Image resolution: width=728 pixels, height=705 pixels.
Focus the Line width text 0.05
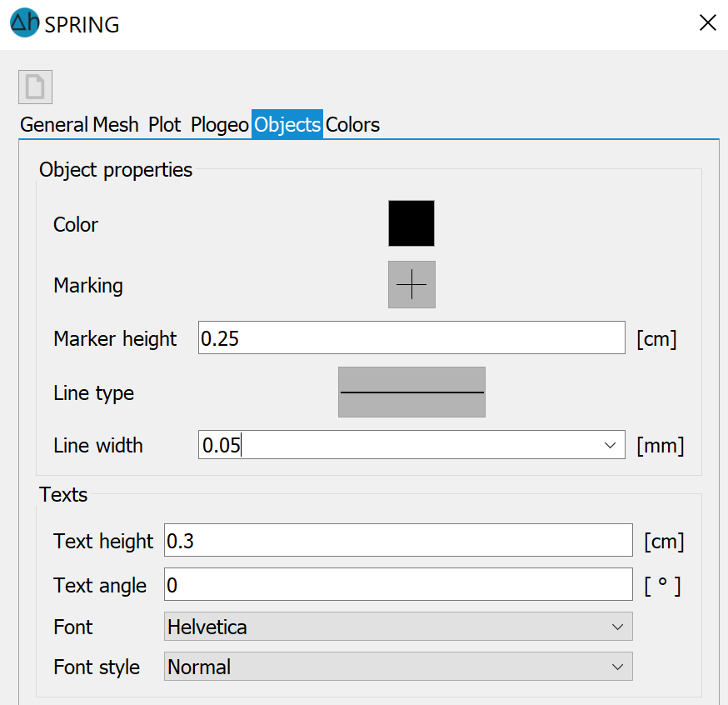(x=222, y=445)
